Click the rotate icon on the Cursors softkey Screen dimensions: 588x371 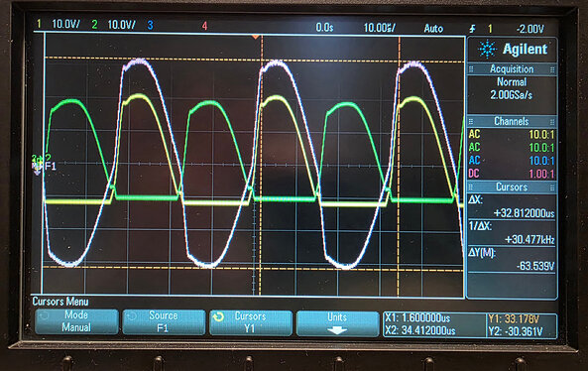[218, 317]
